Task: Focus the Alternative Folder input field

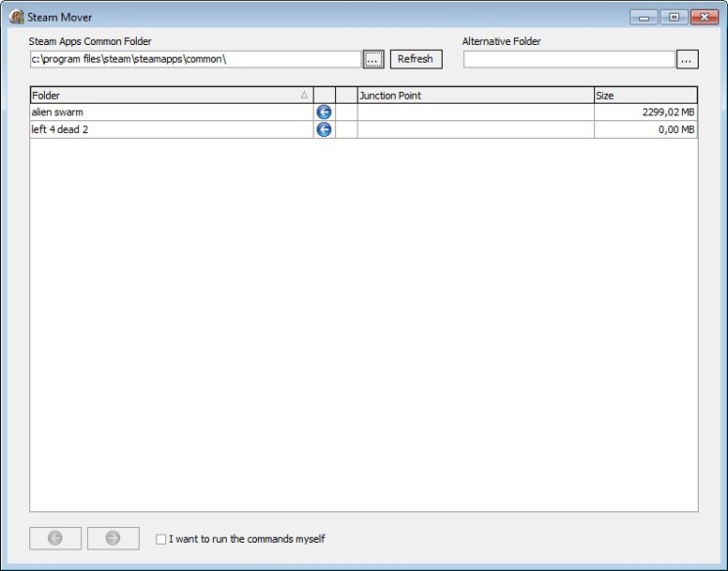Action: click(569, 59)
